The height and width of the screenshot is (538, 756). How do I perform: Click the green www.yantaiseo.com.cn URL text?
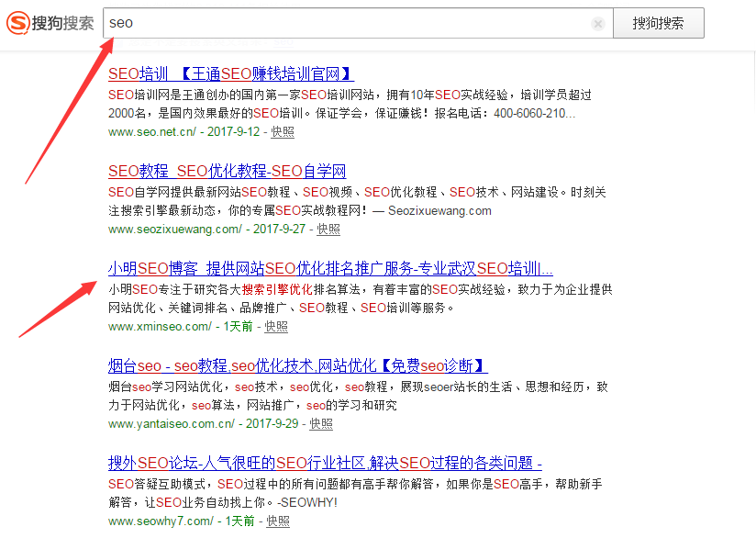[x=172, y=424]
